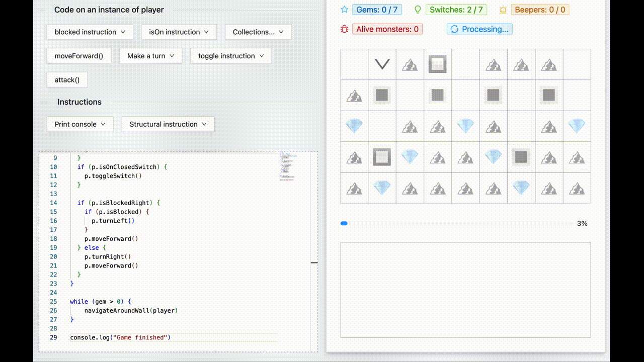Click the gem in the last column of the grid
The width and height of the screenshot is (644, 362).
[577, 126]
